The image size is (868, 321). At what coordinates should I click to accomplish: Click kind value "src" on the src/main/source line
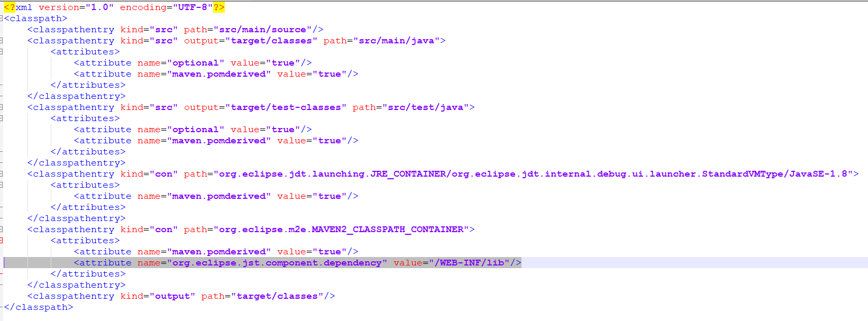coord(164,30)
